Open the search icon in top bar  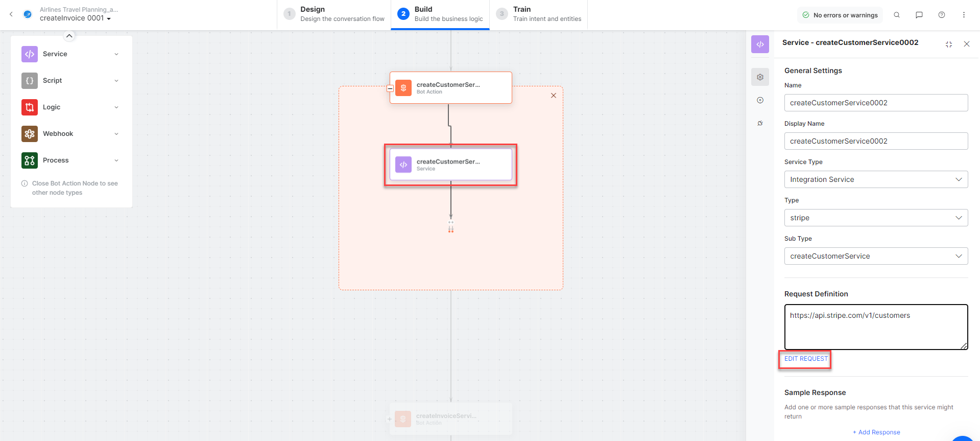(x=897, y=15)
